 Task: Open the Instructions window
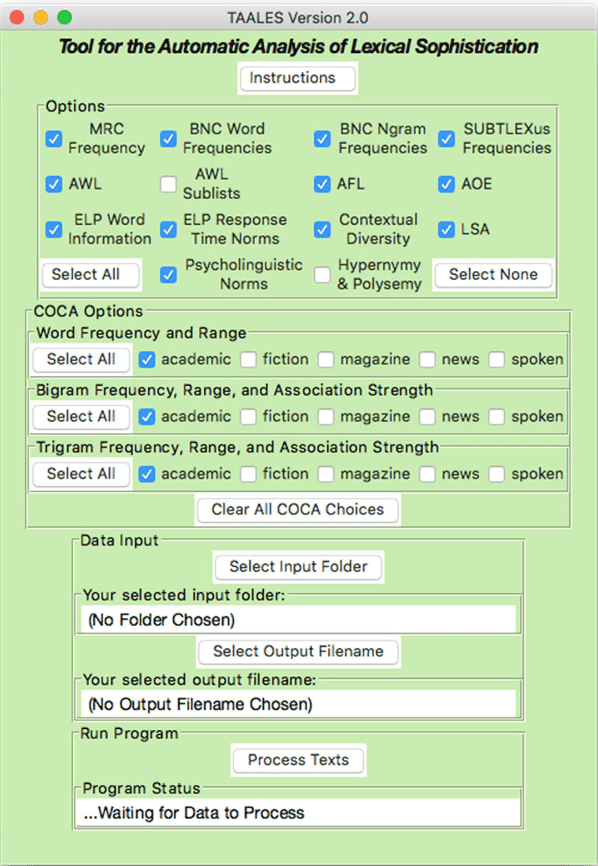pyautogui.click(x=297, y=77)
